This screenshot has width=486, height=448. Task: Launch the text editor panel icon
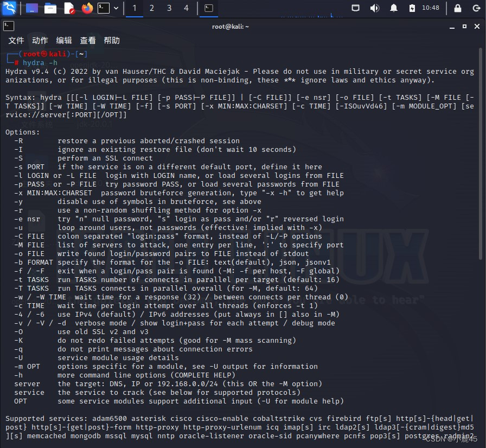coord(69,8)
